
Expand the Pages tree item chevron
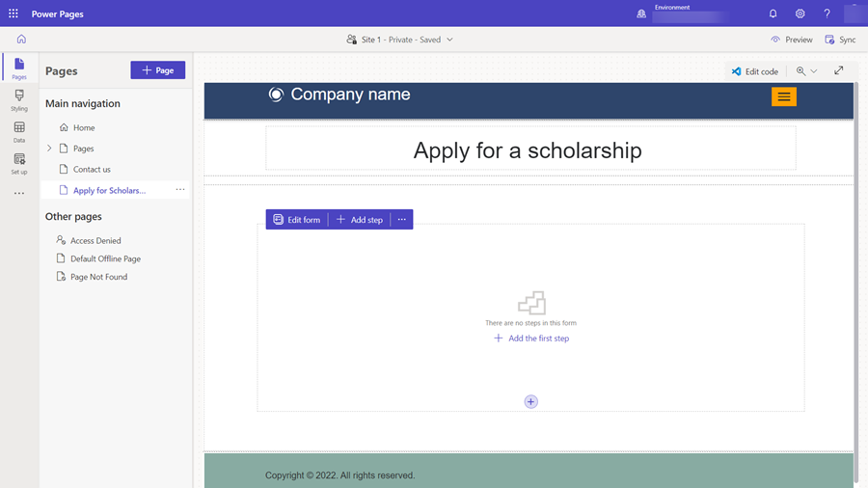(49, 149)
